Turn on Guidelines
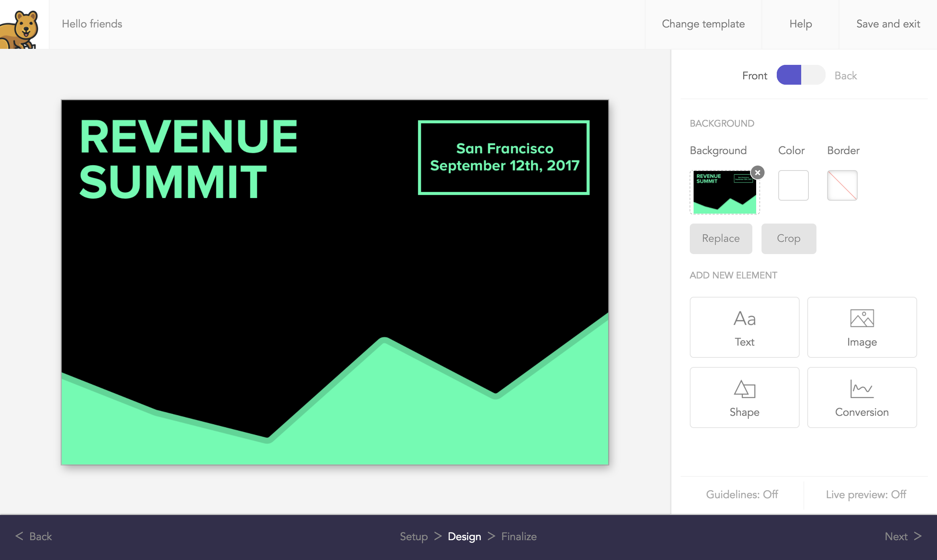Viewport: 937px width, 560px height. click(x=742, y=494)
